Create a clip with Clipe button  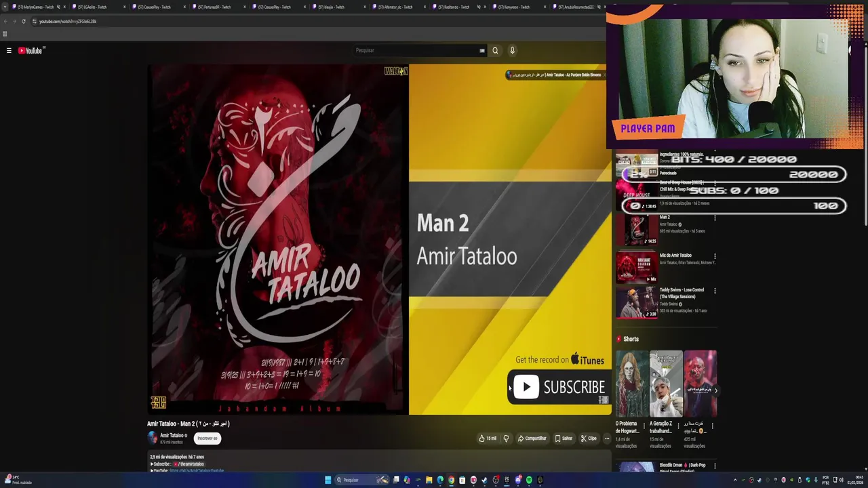589,439
